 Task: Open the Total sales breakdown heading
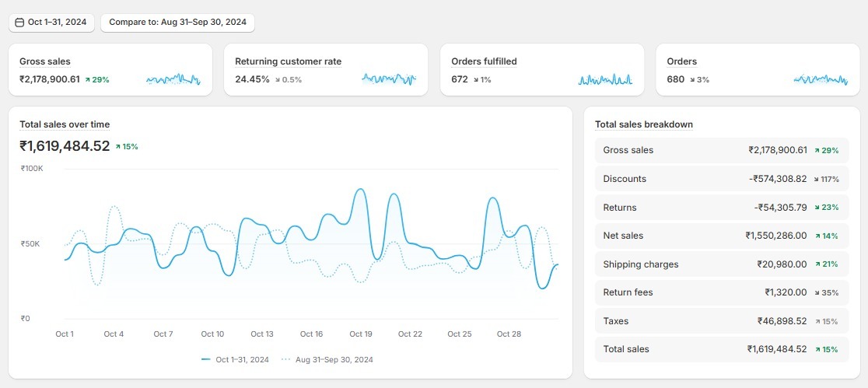coord(643,124)
